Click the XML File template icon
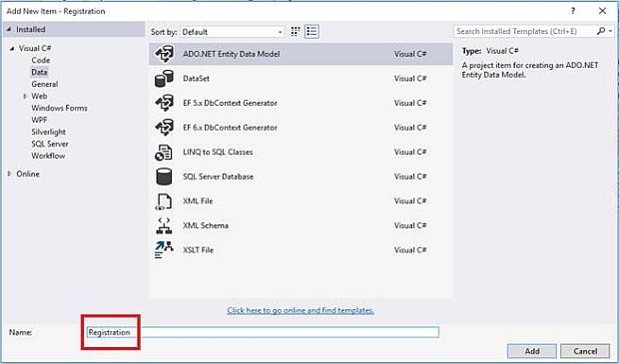The width and height of the screenshot is (619, 364). pyautogui.click(x=164, y=201)
